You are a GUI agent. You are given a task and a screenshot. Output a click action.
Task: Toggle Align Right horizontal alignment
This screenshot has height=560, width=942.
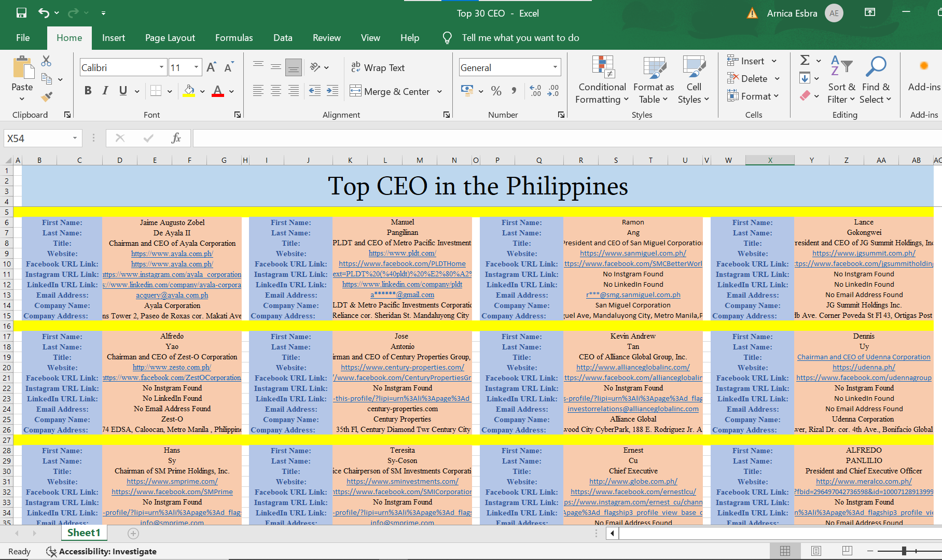(294, 91)
